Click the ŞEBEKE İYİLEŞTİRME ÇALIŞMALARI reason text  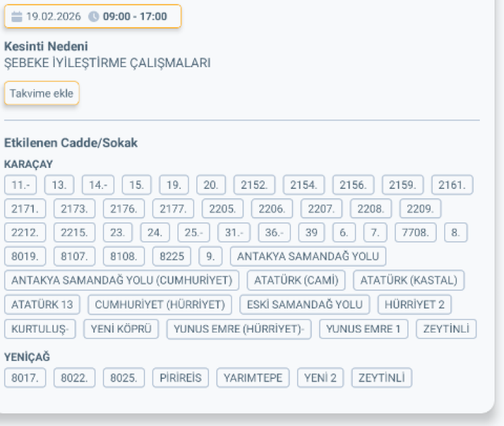[x=108, y=62]
